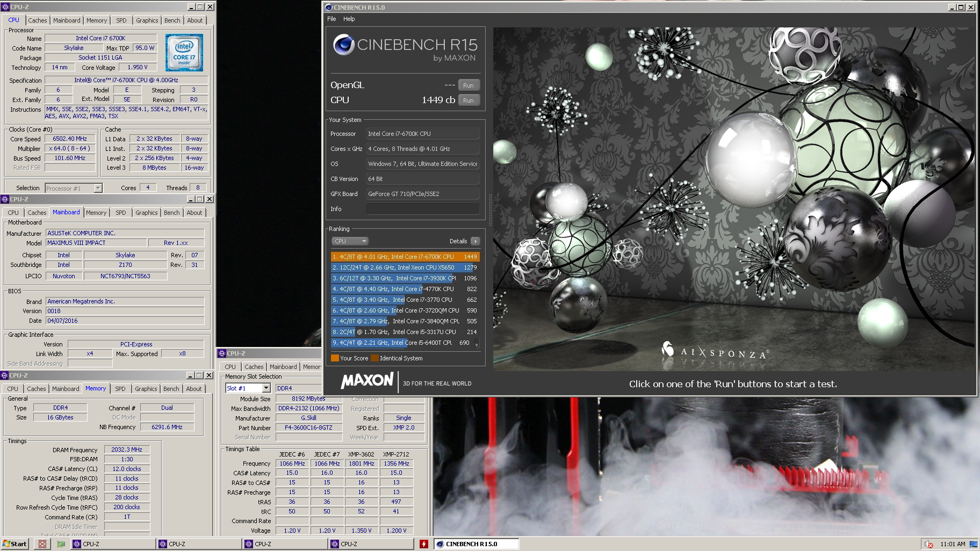Click the show desktop icon beside the clock

coord(973,544)
